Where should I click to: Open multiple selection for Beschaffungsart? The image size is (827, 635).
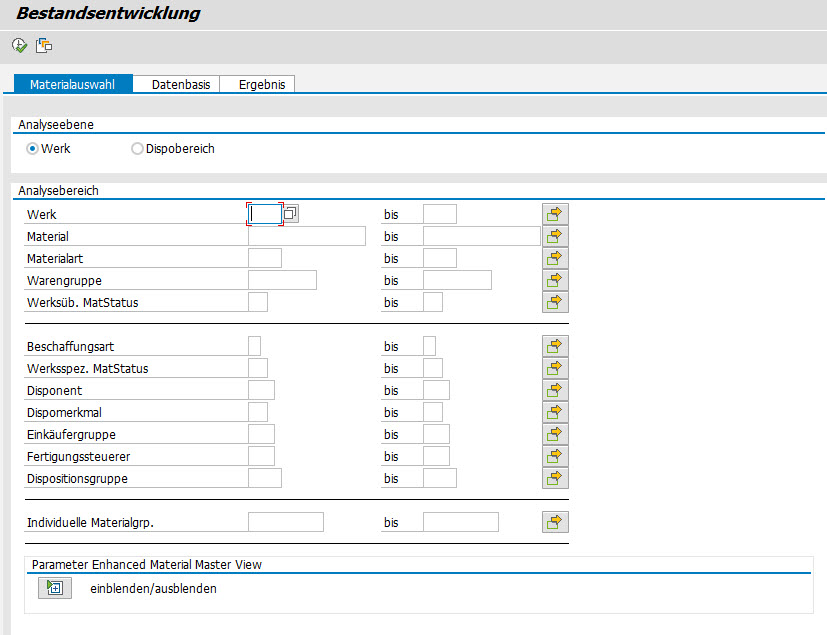click(x=554, y=345)
